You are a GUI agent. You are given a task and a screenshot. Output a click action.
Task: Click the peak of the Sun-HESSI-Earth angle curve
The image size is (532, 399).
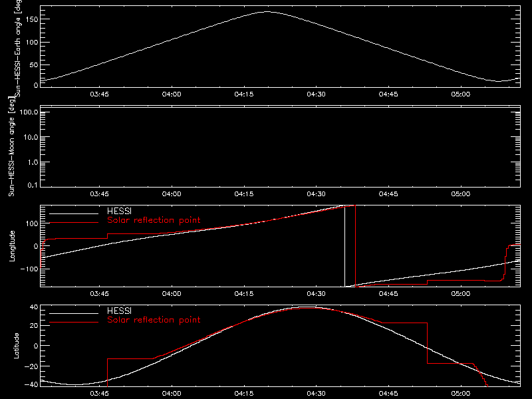267,12
